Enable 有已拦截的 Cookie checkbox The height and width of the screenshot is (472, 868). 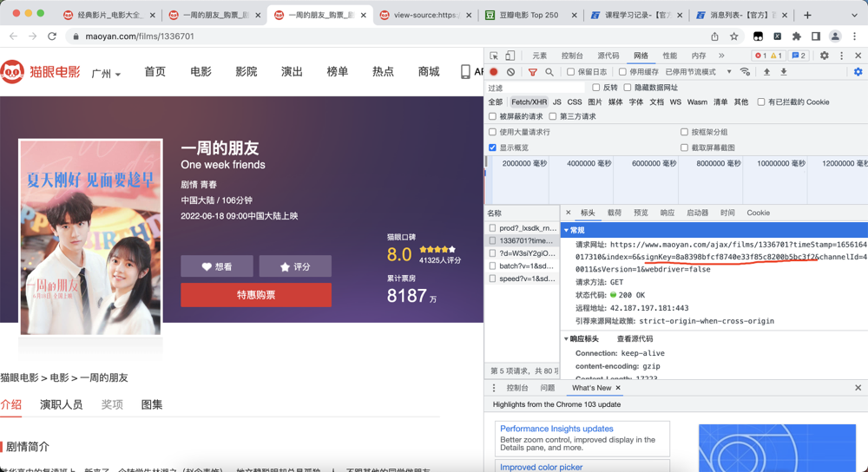coord(761,102)
